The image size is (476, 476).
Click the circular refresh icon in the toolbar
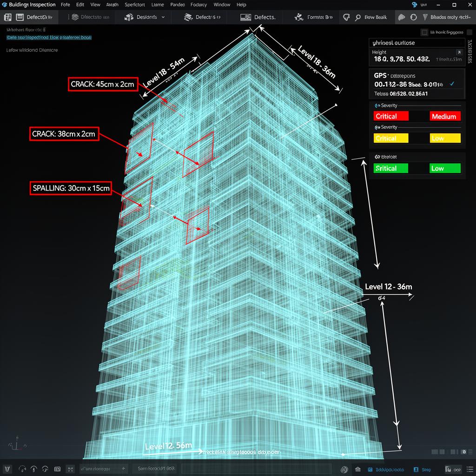coord(413,17)
